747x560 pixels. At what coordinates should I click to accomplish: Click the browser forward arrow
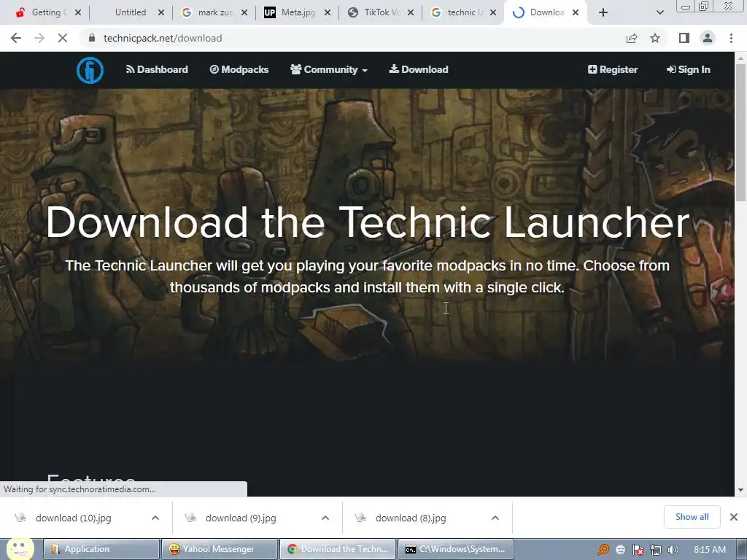click(39, 38)
